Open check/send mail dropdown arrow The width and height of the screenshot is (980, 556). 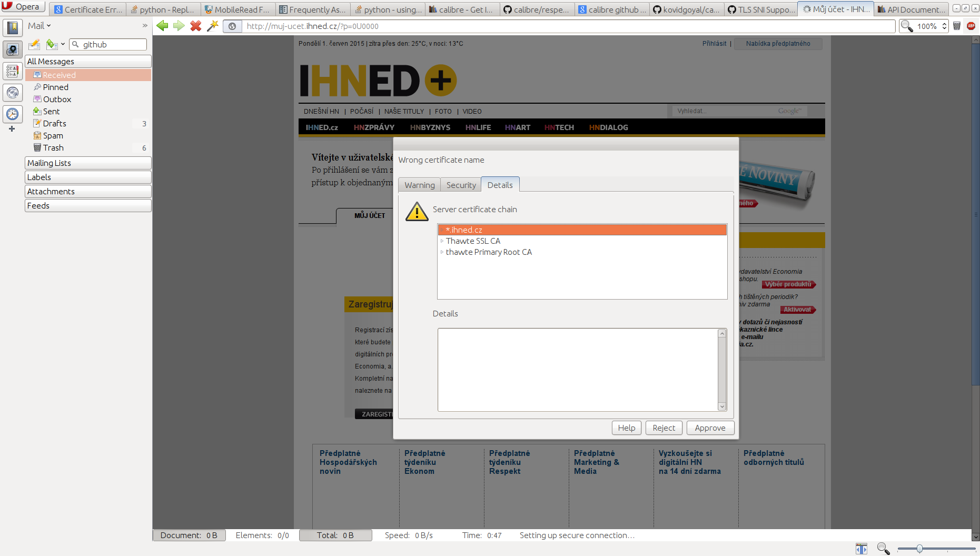(x=63, y=45)
